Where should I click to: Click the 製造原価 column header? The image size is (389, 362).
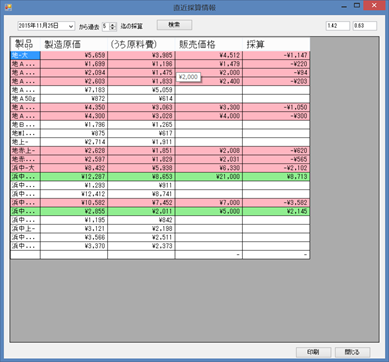(x=74, y=44)
